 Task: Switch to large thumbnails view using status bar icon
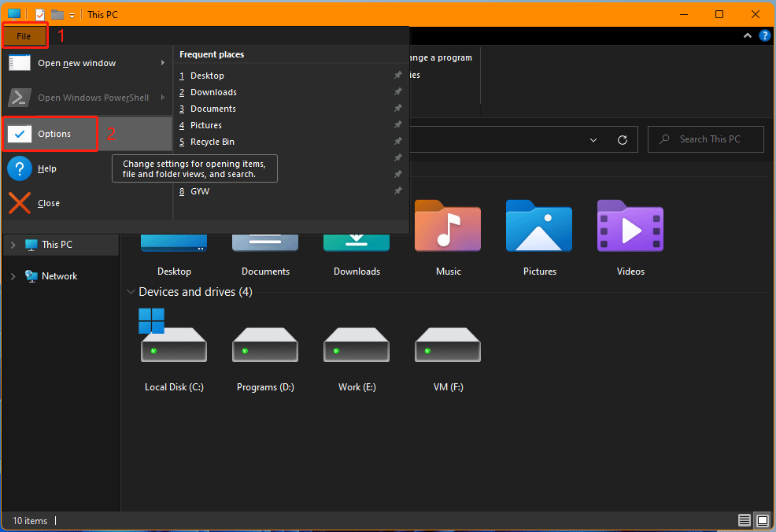[x=762, y=520]
